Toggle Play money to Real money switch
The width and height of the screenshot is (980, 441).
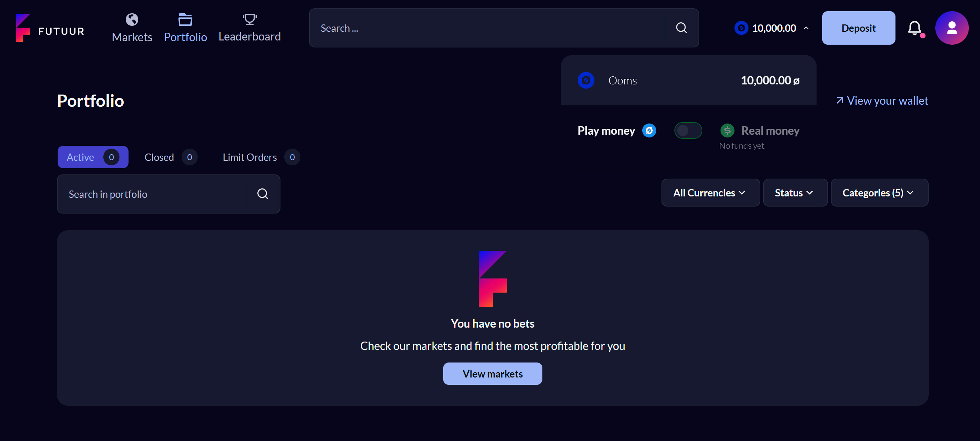pos(688,131)
